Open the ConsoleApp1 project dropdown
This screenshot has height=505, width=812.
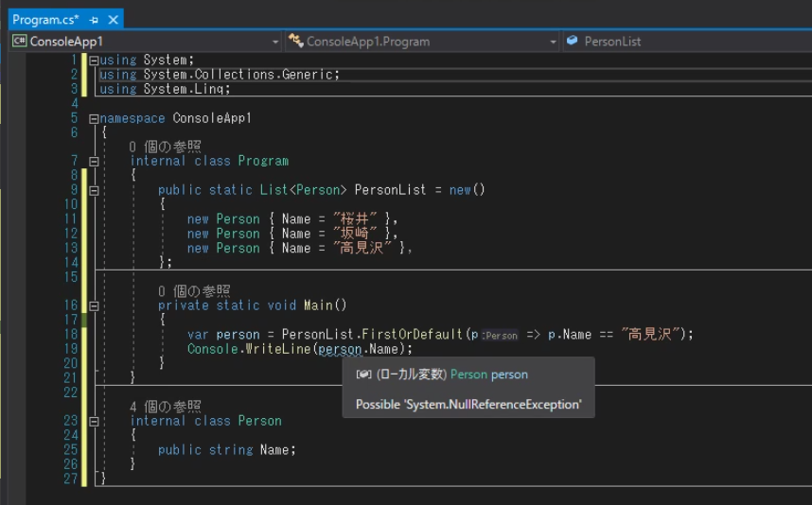coord(275,42)
